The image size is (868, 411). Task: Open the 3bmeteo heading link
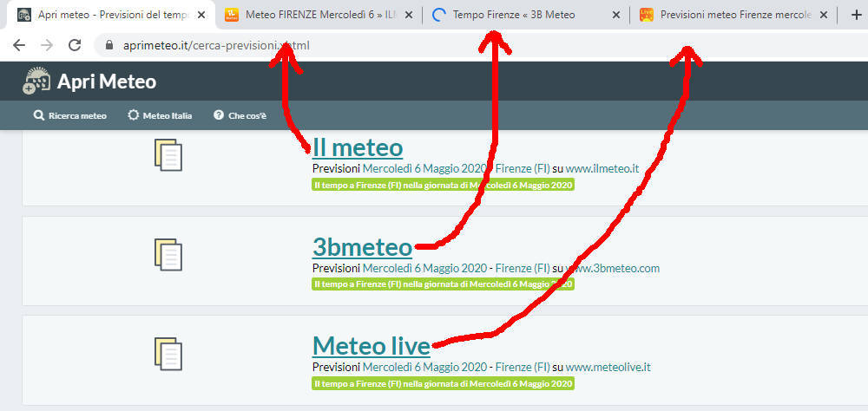click(362, 247)
